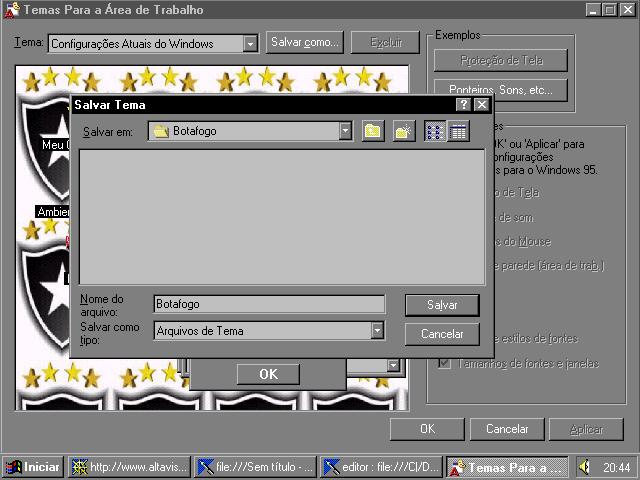Click the Aplicar button
Image resolution: width=640 pixels, height=480 pixels.
click(586, 429)
